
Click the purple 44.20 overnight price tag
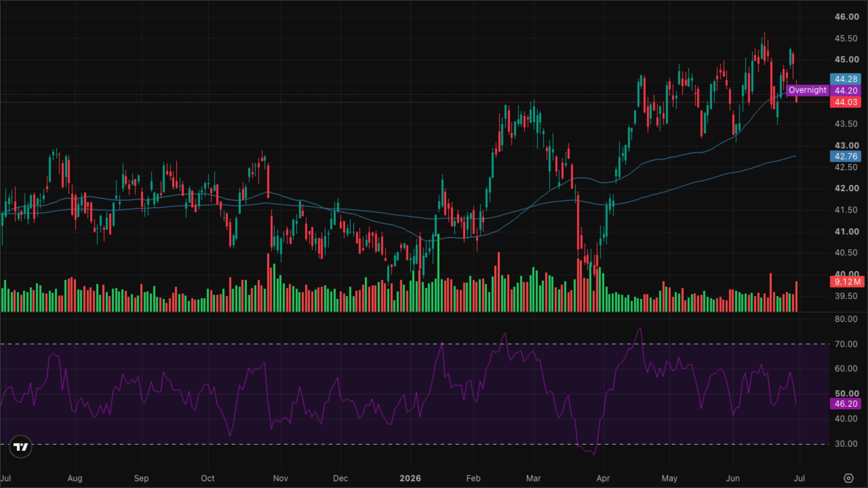coord(845,90)
